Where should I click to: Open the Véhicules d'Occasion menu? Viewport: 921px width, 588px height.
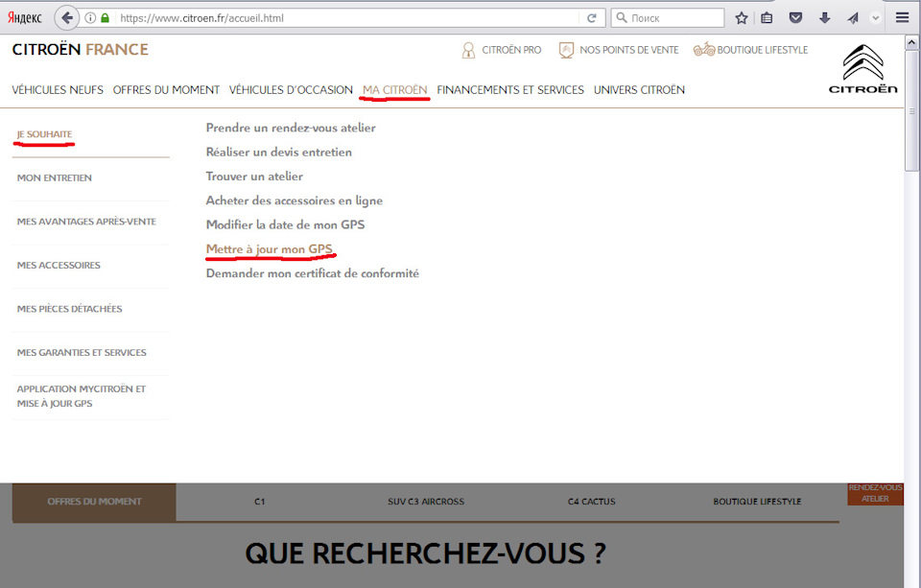pos(291,90)
